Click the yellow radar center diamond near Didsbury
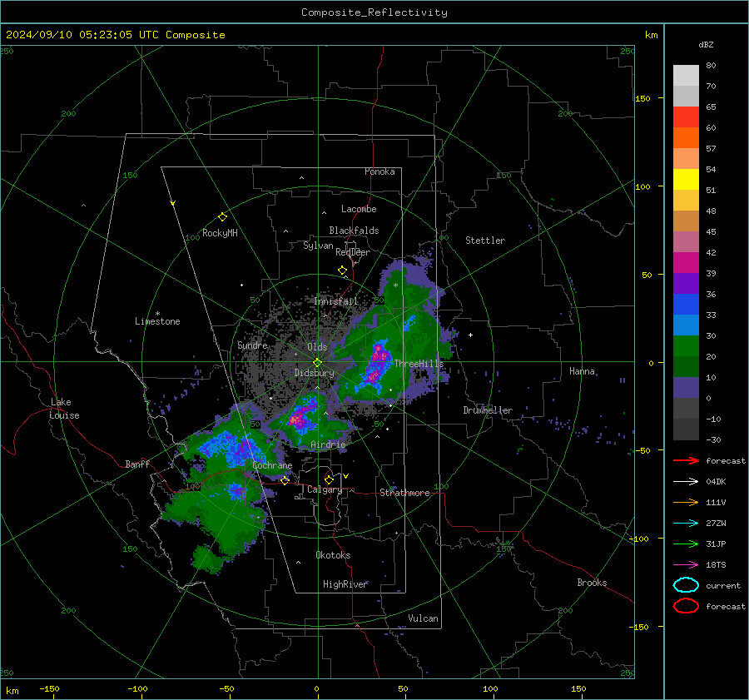The height and width of the screenshot is (700, 749). click(x=317, y=363)
